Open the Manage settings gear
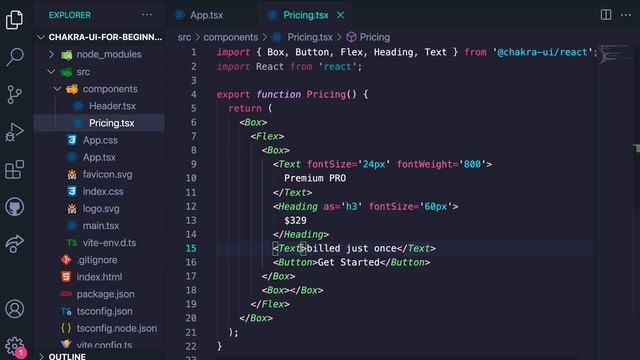Screen dimensions: 640x360 pyautogui.click(x=14, y=346)
